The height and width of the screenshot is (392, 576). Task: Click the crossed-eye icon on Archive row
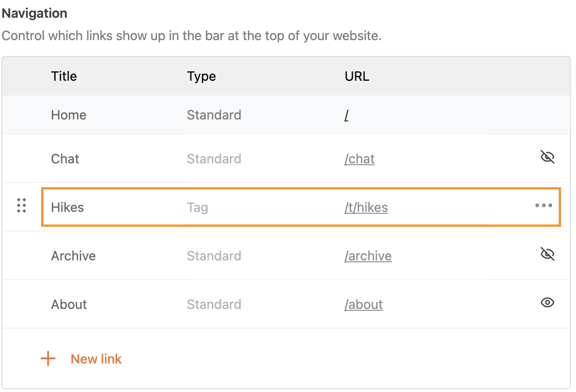click(x=547, y=254)
